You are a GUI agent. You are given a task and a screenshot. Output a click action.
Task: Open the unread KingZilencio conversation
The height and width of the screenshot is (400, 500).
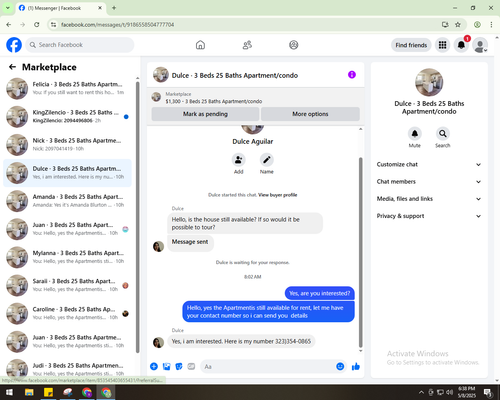point(67,117)
